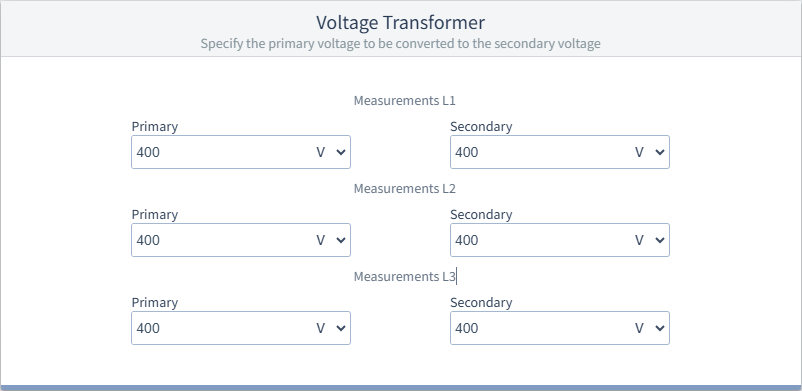Open the L1 Primary unit dropdown
This screenshot has height=391, width=802.
pyautogui.click(x=331, y=152)
